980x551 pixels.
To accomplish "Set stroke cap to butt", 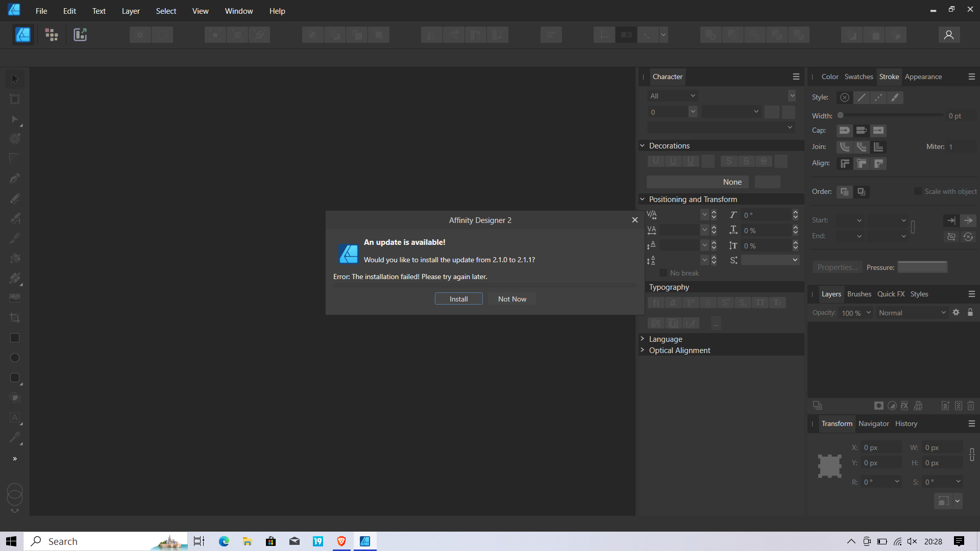I will coord(862,131).
